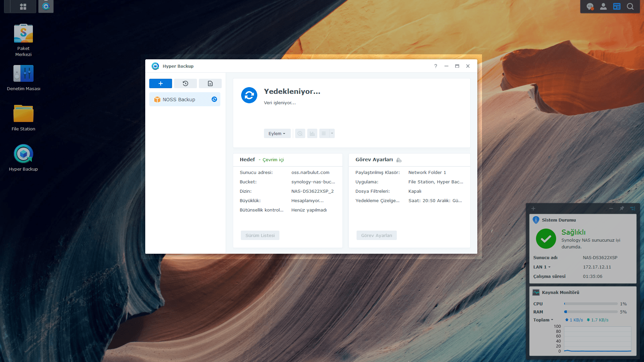The width and height of the screenshot is (644, 362).
Task: Open the restore history icon in sidebar
Action: click(185, 83)
